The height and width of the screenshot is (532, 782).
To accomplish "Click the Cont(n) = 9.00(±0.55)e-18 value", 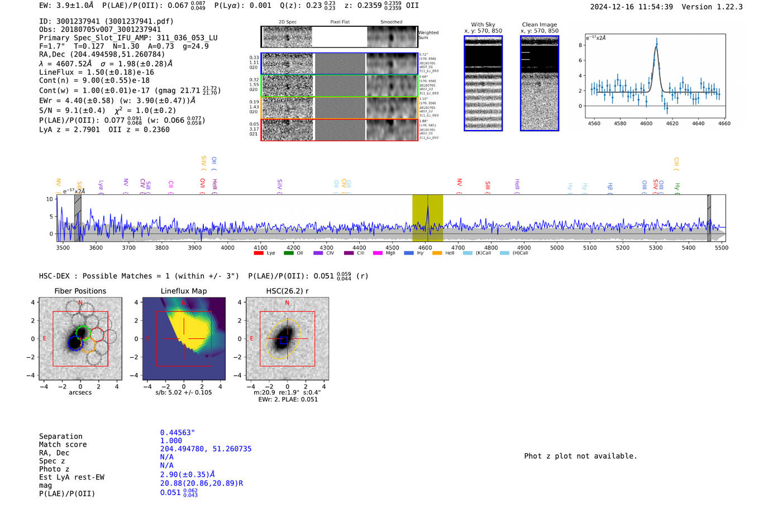I will tap(94, 80).
